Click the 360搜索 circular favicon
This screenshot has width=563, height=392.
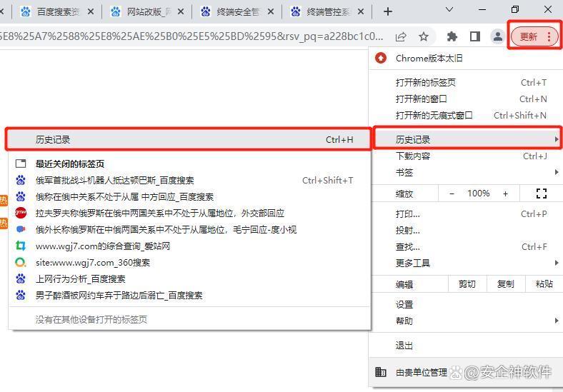(x=21, y=263)
